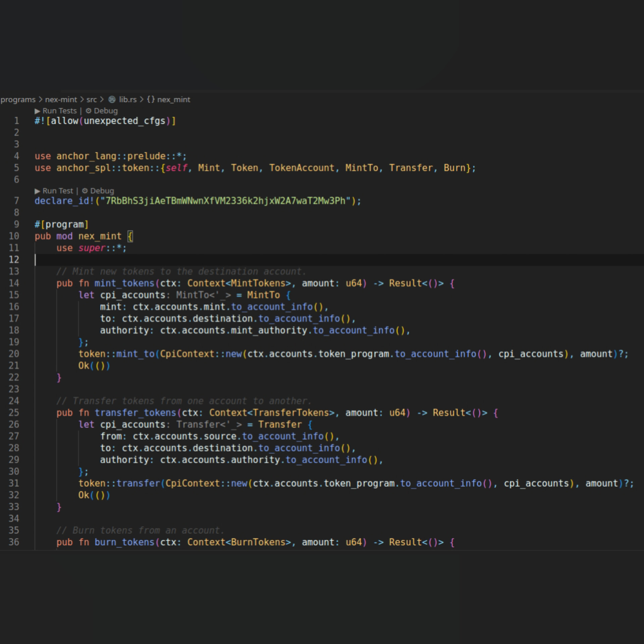This screenshot has height=644, width=644.
Task: Click Debug code lens above declare_id line
Action: (102, 191)
